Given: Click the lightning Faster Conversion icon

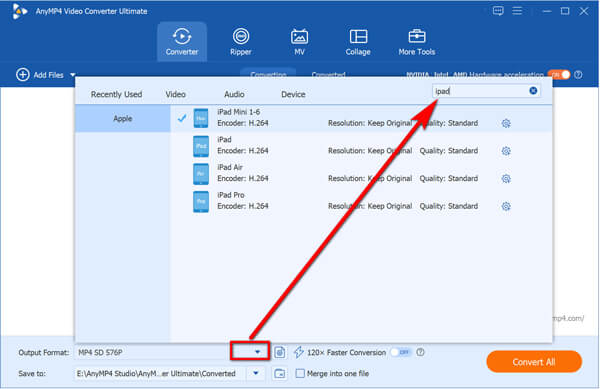Looking at the screenshot, I should (x=298, y=352).
